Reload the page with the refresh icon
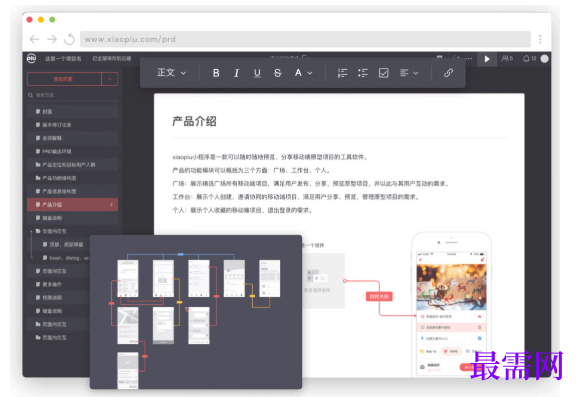Viewport: 582px width, 397px height. tap(69, 39)
